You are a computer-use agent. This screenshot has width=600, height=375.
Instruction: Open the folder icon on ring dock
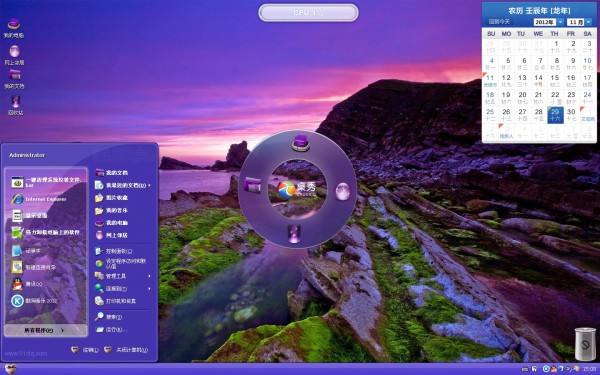252,185
